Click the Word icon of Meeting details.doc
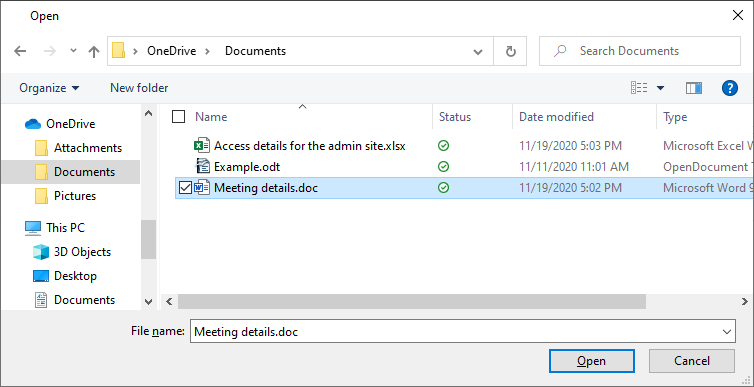 pos(202,188)
